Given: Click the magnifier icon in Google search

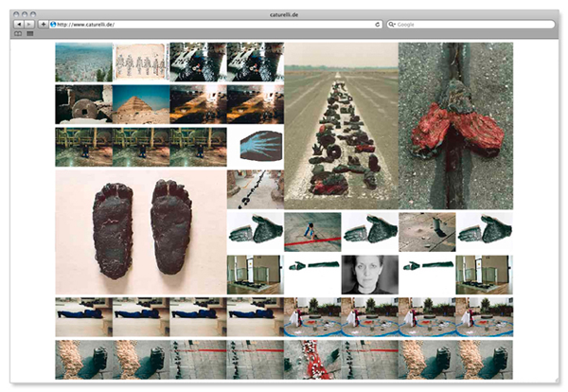Looking at the screenshot, I should (392, 24).
